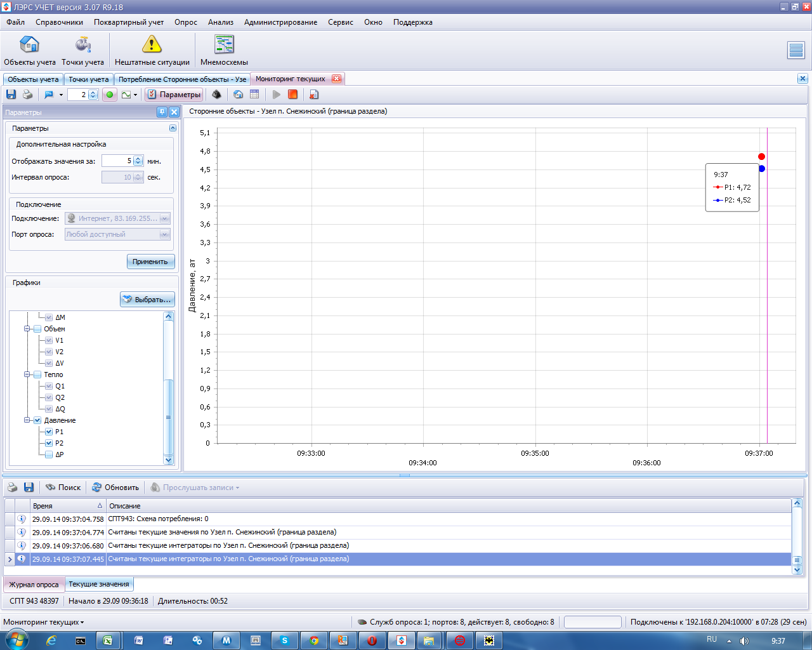Click the print icon in the log toolbar
The width and height of the screenshot is (812, 650).
pos(12,487)
